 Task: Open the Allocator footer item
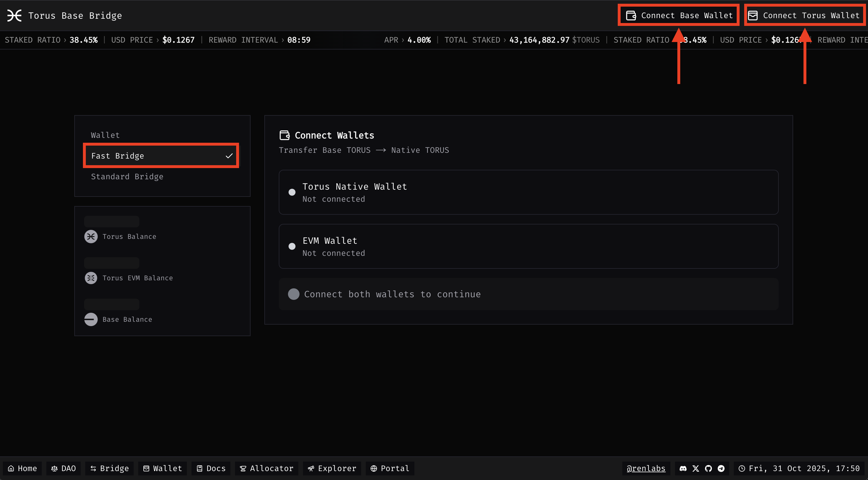(266, 468)
